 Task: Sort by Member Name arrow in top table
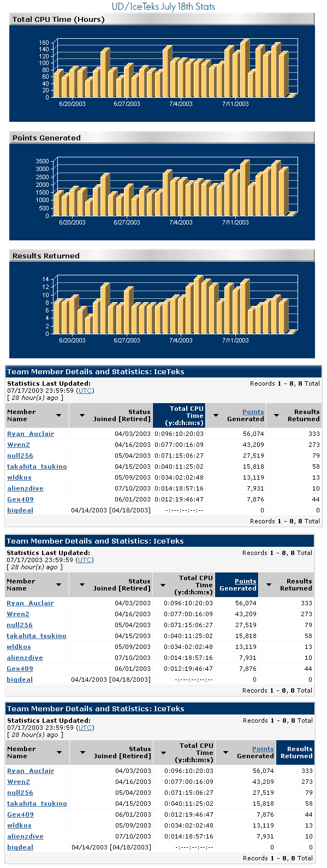pyautogui.click(x=59, y=416)
